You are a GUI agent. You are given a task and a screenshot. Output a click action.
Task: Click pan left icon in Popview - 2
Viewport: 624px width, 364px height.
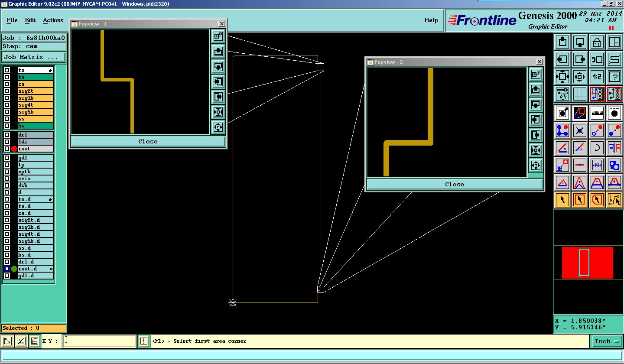click(x=536, y=120)
